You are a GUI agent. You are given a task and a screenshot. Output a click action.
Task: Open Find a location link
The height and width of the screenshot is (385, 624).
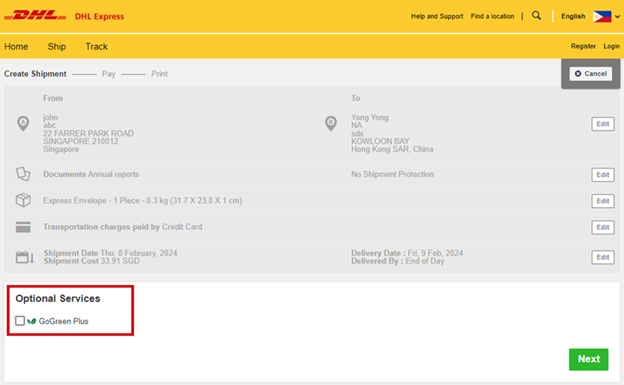492,16
